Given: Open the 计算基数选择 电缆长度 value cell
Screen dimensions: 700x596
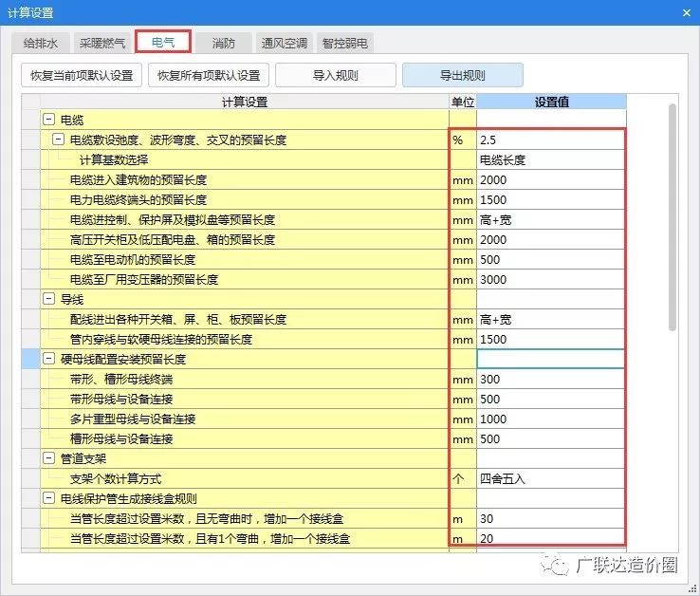Looking at the screenshot, I should [x=550, y=160].
